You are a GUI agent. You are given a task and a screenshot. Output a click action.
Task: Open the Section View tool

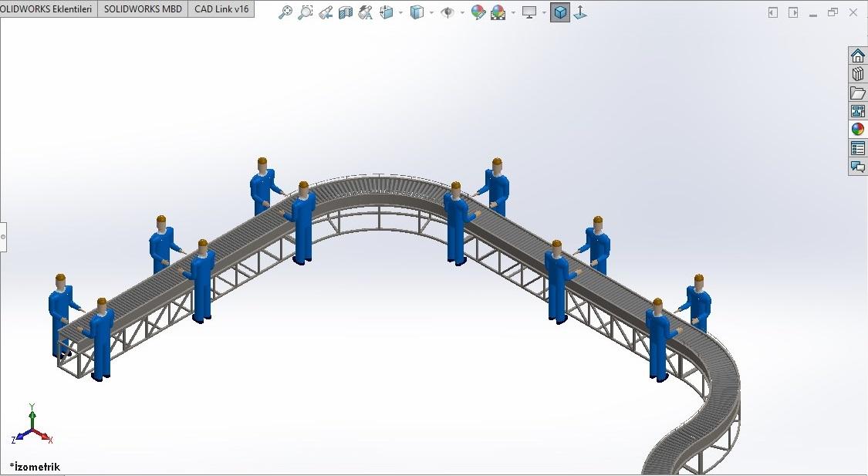343,12
